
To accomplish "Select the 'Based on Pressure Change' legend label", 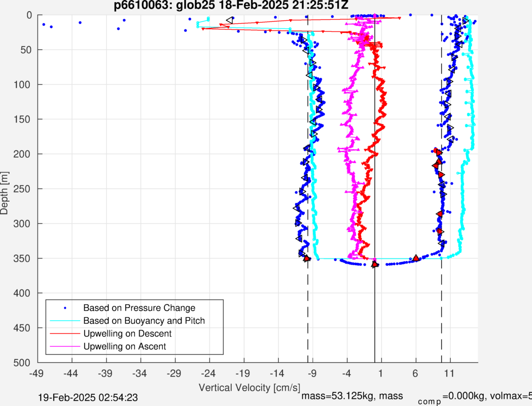I will pyautogui.click(x=139, y=308).
